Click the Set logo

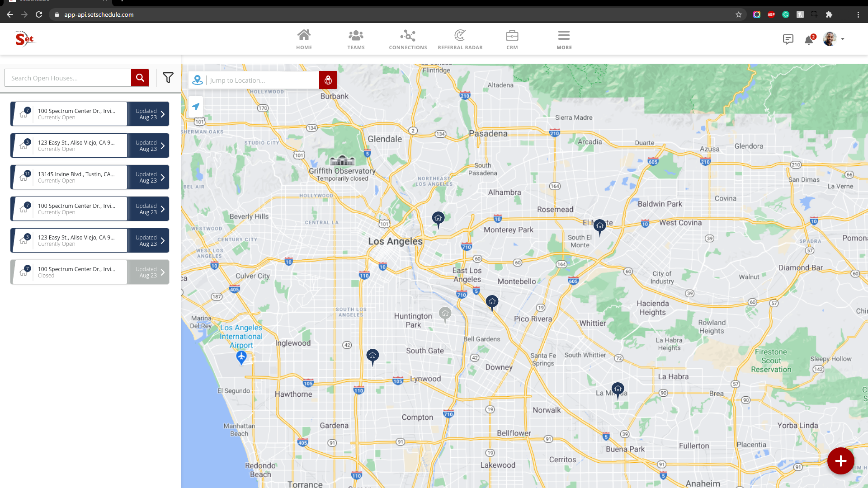click(x=24, y=39)
